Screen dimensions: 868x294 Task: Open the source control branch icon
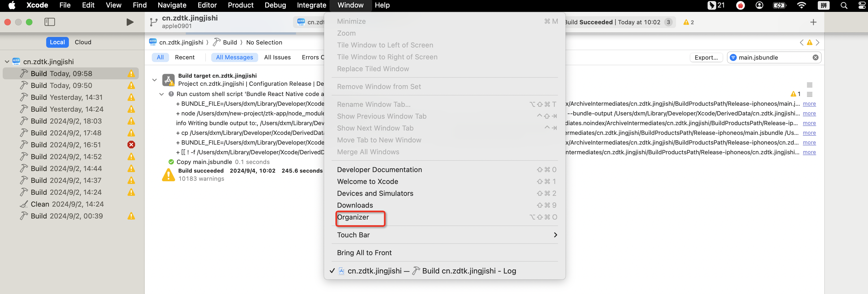coord(154,22)
